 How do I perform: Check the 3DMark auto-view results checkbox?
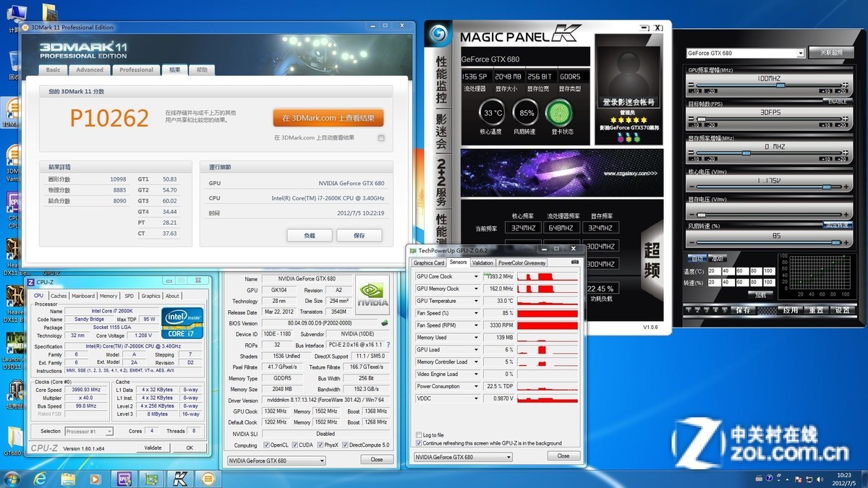[x=381, y=137]
